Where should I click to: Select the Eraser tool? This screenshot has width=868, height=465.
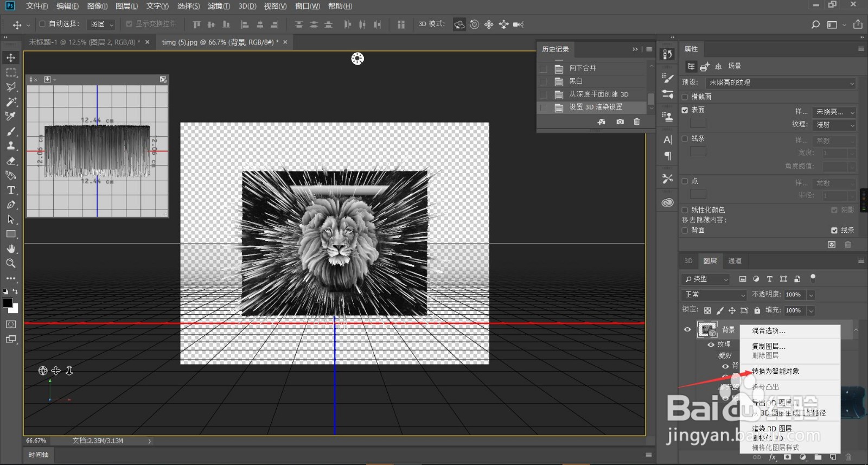[11, 161]
